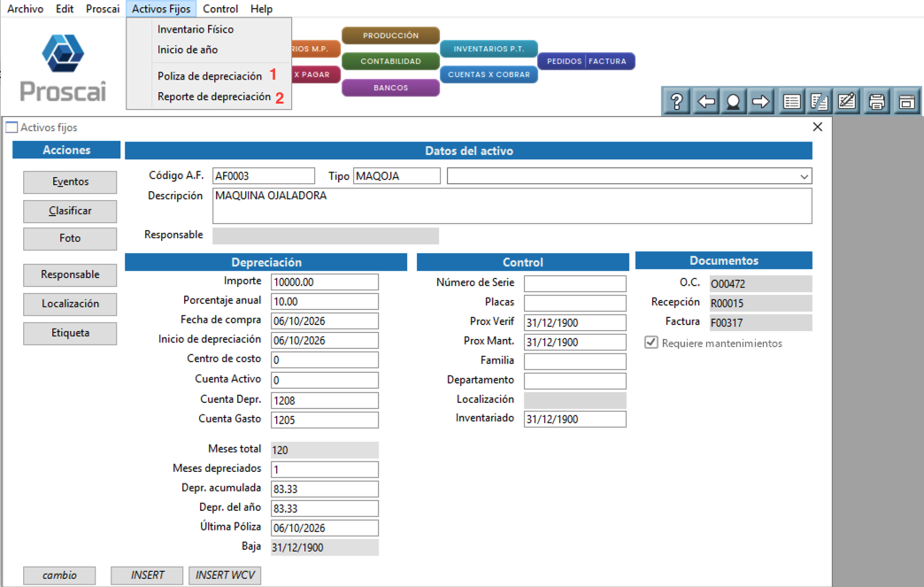Click the Proscai logo
The image size is (924, 587).
(x=63, y=67)
